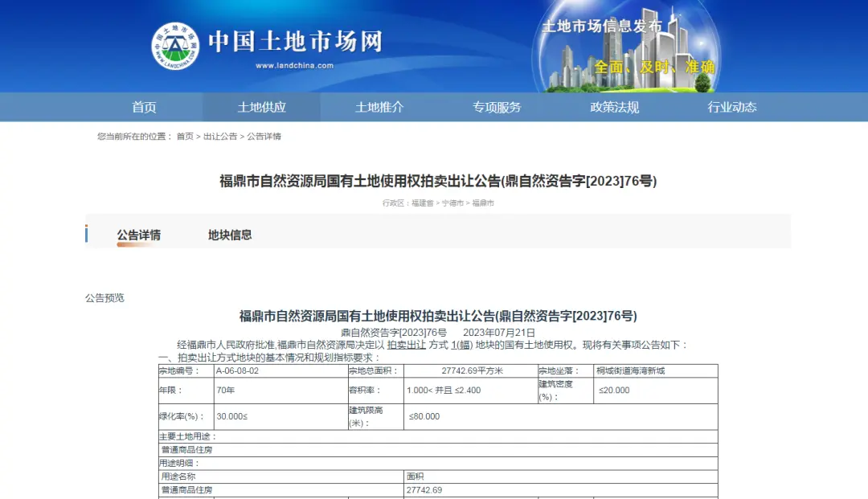Open the 土地供应 navigation menu item
Screen dimensions: 868x499
261,107
